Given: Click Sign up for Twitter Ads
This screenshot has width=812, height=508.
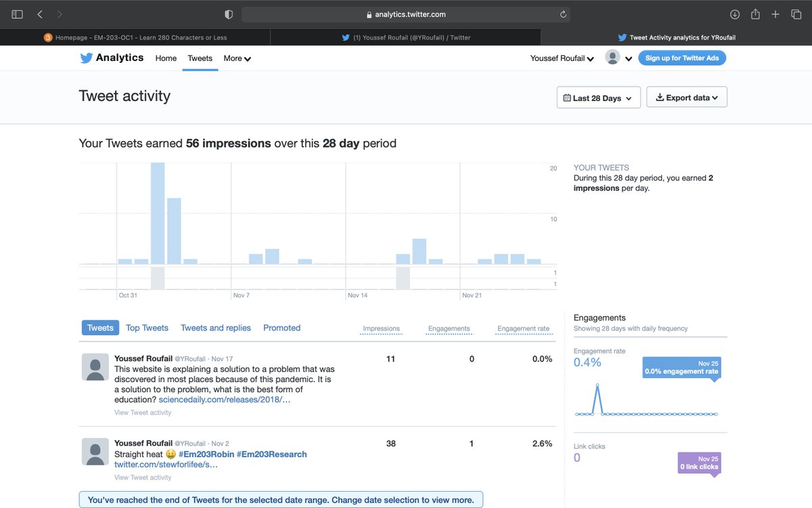Looking at the screenshot, I should 682,58.
